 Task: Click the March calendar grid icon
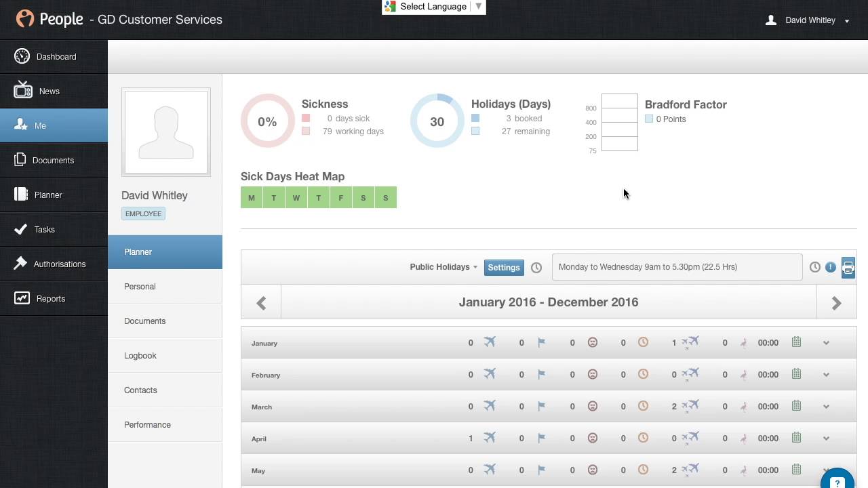click(796, 406)
